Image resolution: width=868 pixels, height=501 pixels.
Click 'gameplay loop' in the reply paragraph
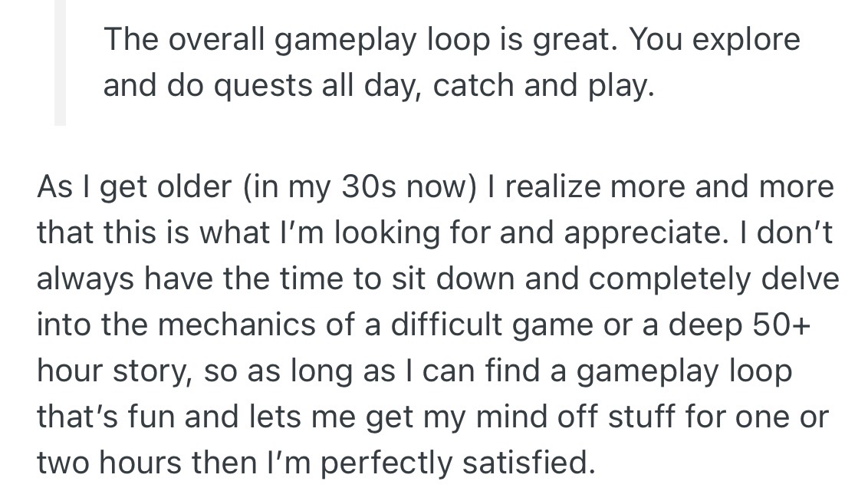682,371
